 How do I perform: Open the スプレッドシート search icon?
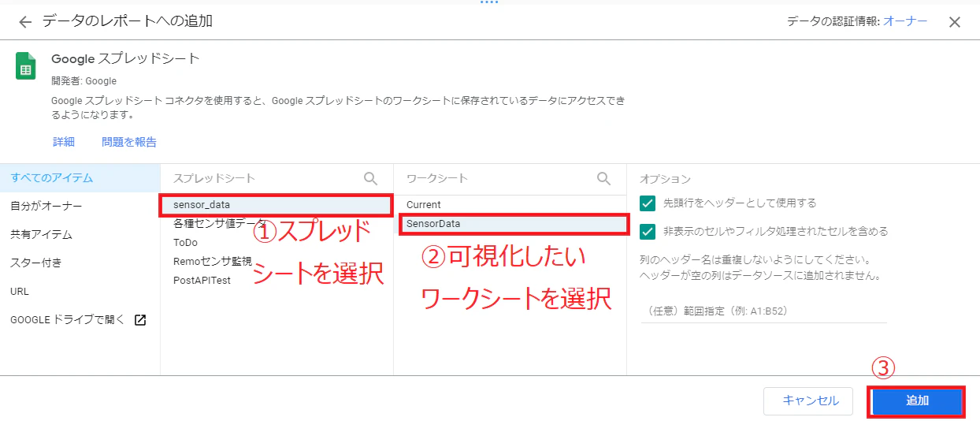371,179
